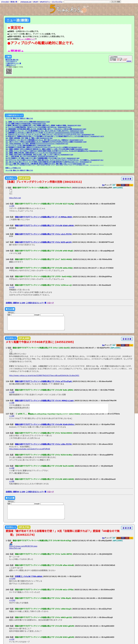Image resolution: width=138 pixels, height=644 pixels.
Task: Click the ASCII art icon in メモリ高騰 post 1
Action: tap(11, 351)
